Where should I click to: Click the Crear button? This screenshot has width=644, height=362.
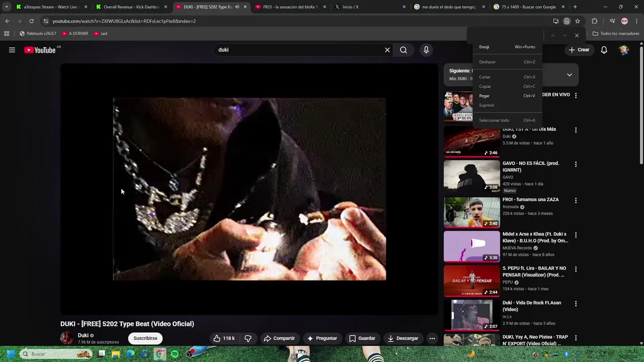pyautogui.click(x=579, y=50)
